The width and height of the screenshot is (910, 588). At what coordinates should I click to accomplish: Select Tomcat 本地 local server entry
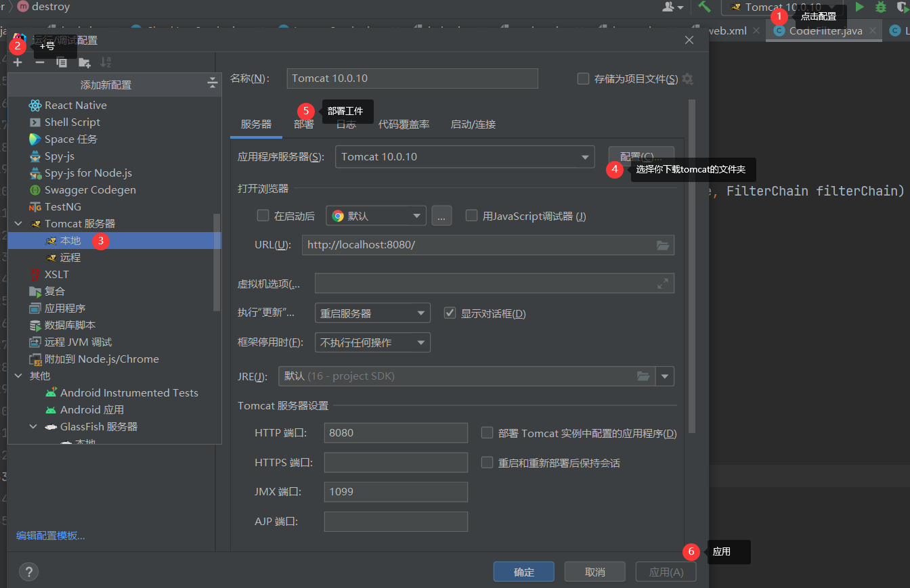pyautogui.click(x=114, y=240)
